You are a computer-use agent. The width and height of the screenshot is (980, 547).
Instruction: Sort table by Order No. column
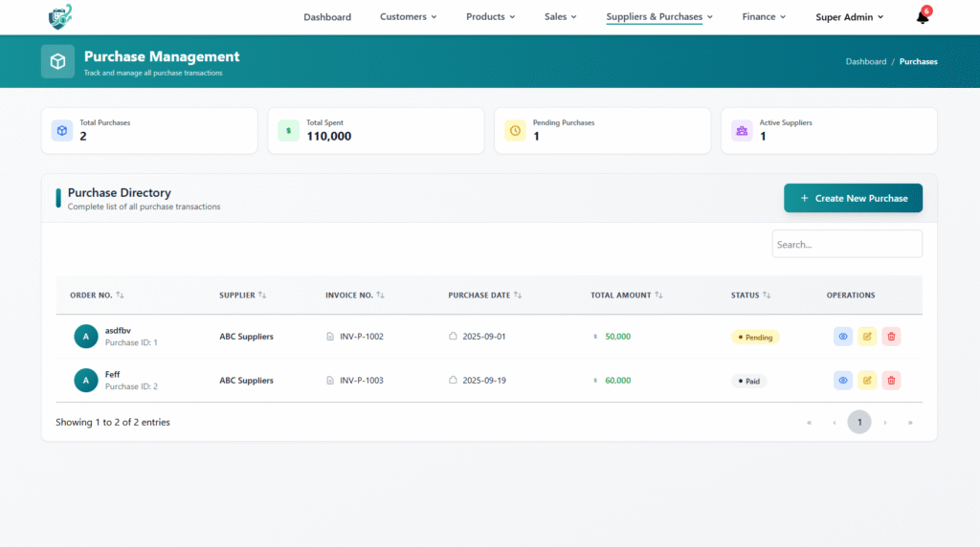coord(97,295)
